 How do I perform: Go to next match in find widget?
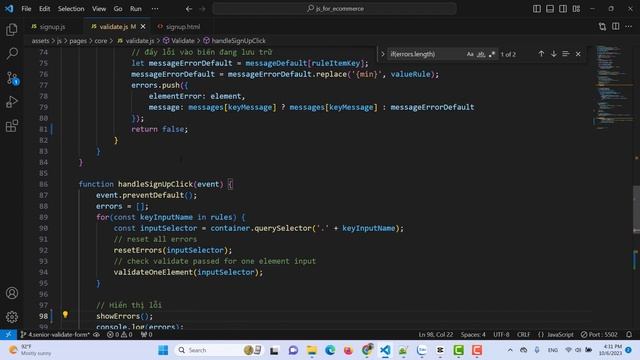click(553, 54)
